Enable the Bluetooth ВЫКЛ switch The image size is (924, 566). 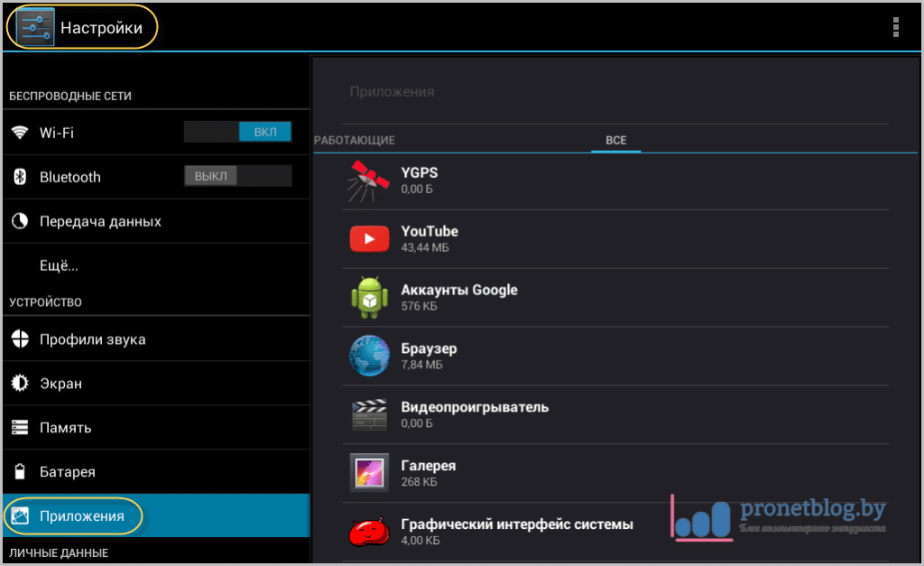(x=238, y=176)
